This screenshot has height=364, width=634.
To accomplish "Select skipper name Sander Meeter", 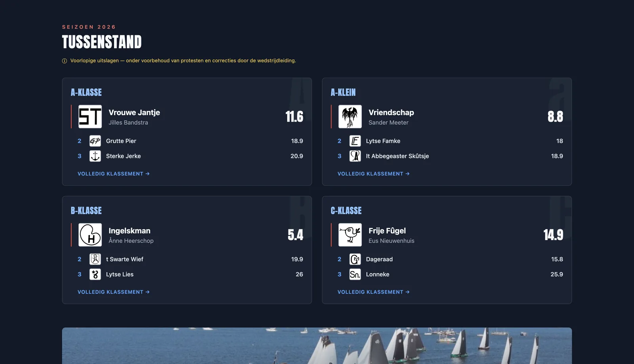I will tap(388, 123).
